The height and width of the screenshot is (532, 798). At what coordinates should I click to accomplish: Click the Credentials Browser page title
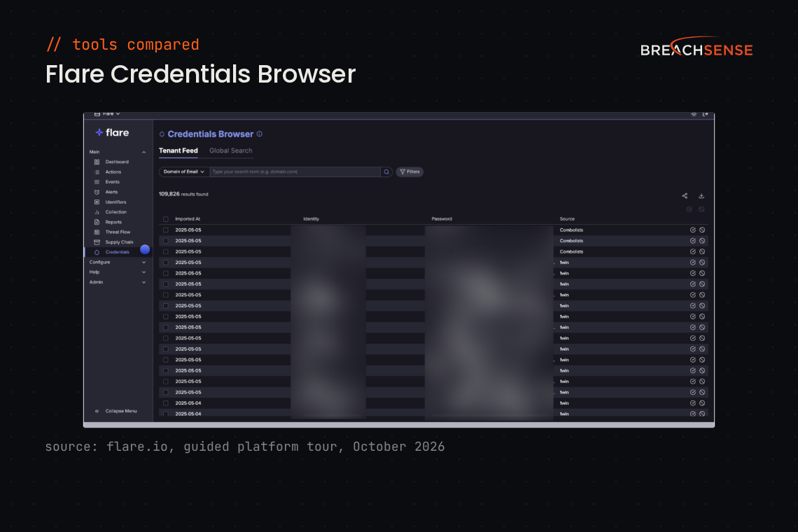click(210, 134)
